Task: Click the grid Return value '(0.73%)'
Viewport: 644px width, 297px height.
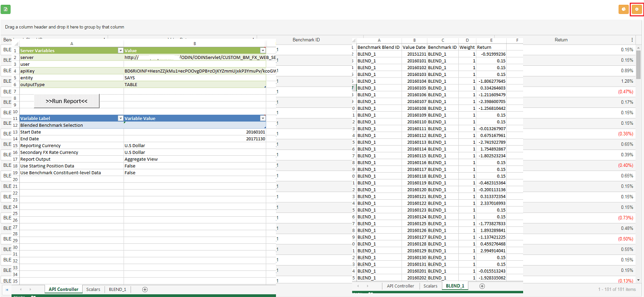Action: [x=625, y=218]
